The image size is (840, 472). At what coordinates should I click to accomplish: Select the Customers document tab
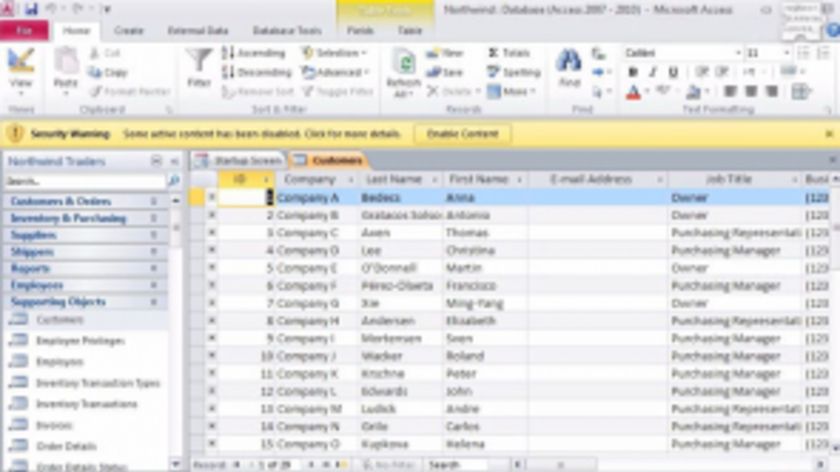[329, 160]
